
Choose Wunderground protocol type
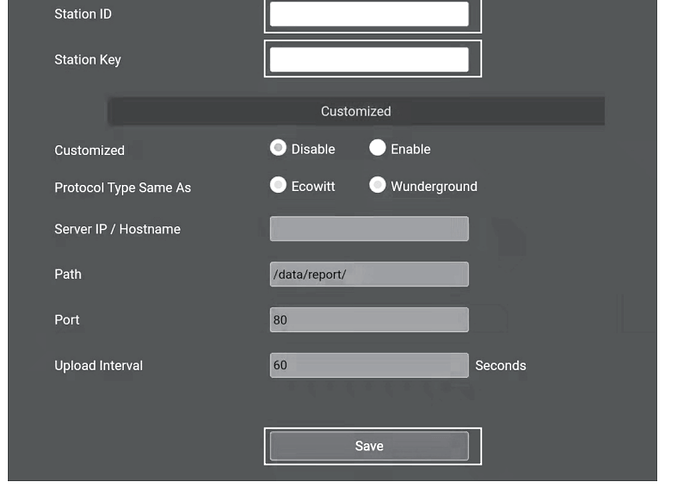click(378, 185)
